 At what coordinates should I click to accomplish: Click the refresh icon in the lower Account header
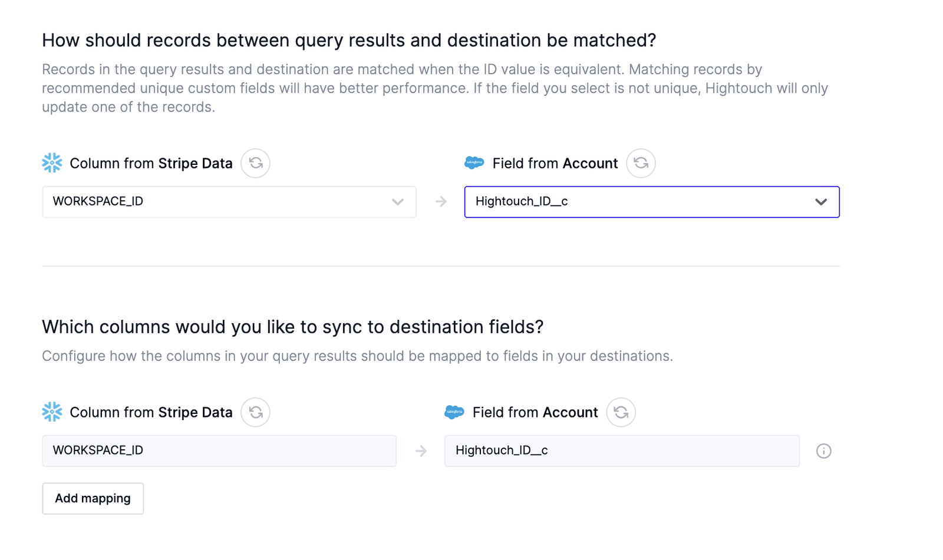[x=621, y=412]
